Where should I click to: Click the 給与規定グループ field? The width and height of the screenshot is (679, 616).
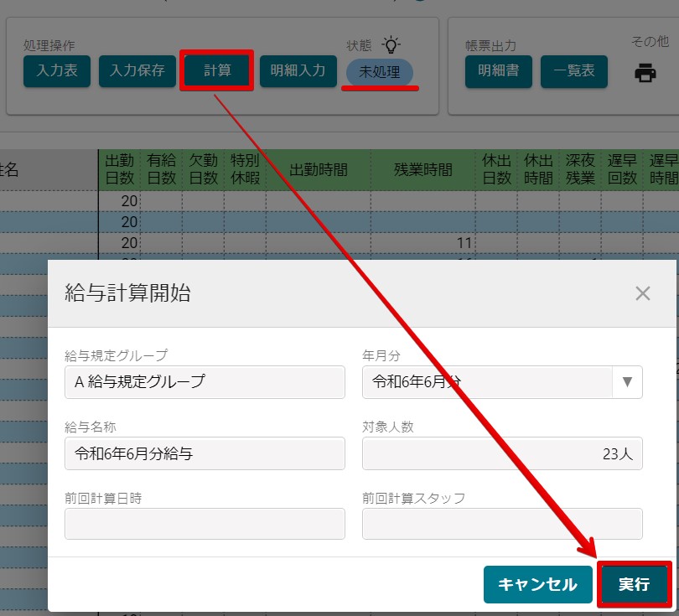205,382
